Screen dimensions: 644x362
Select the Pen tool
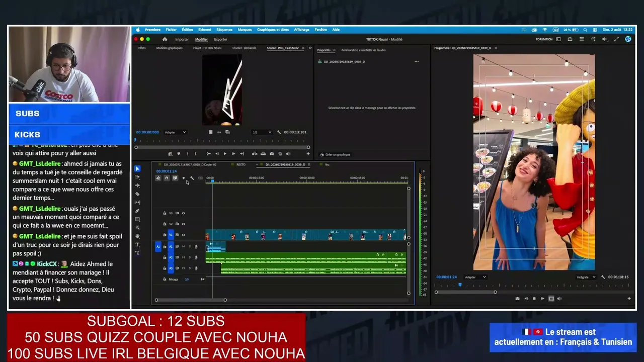[x=137, y=211]
